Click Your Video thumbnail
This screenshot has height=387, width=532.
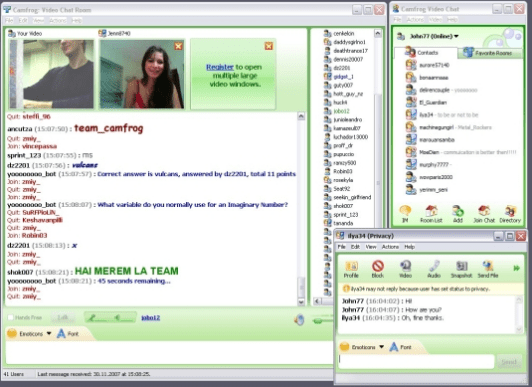point(52,74)
